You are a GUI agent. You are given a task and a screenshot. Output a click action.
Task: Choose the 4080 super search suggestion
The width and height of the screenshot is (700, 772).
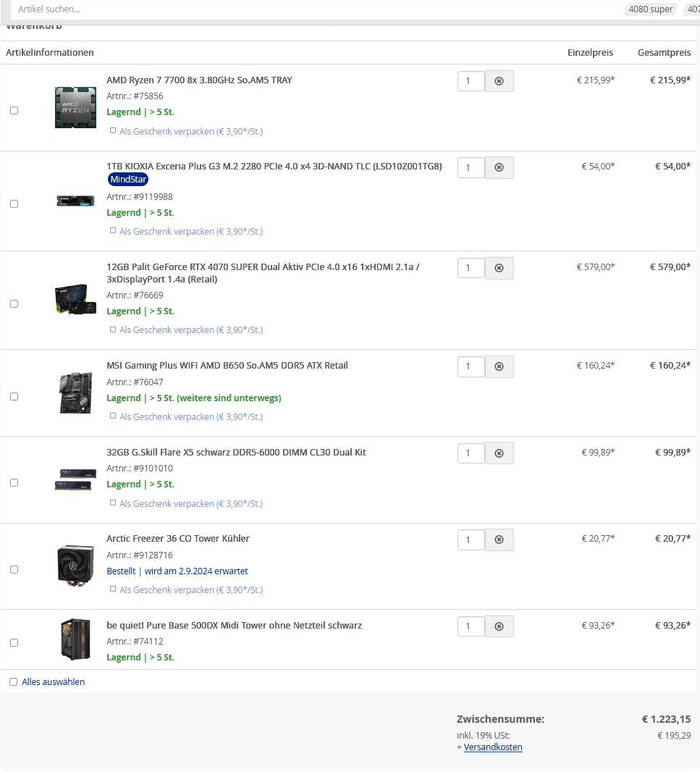point(650,9)
